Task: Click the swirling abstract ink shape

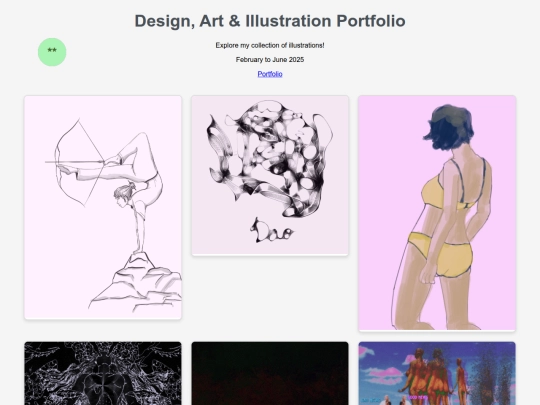Action: 270,158
